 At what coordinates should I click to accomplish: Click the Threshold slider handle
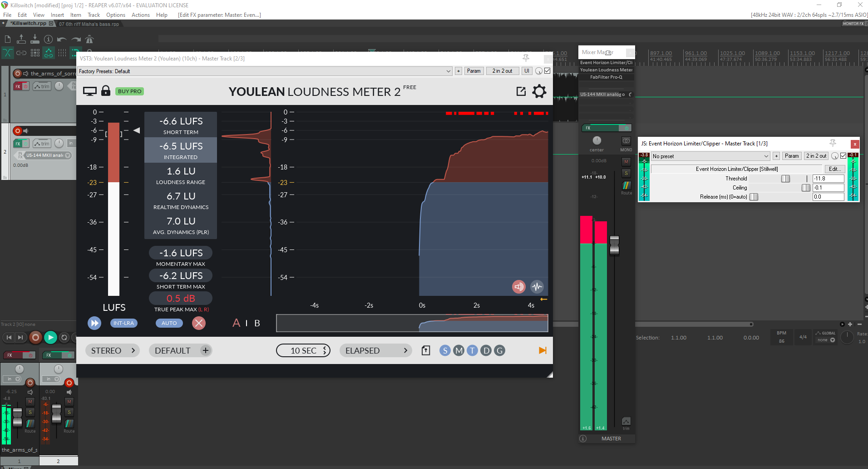(785, 179)
